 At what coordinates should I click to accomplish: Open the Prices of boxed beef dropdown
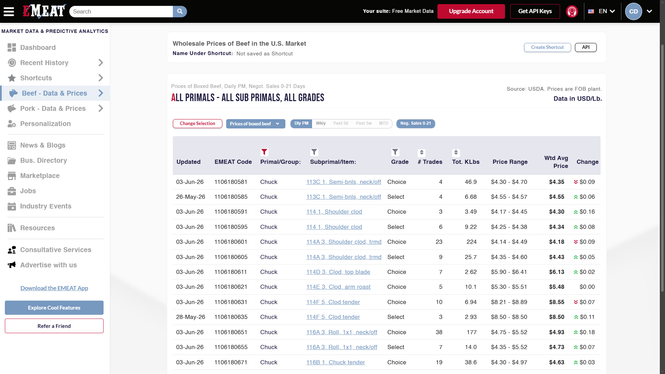(255, 124)
